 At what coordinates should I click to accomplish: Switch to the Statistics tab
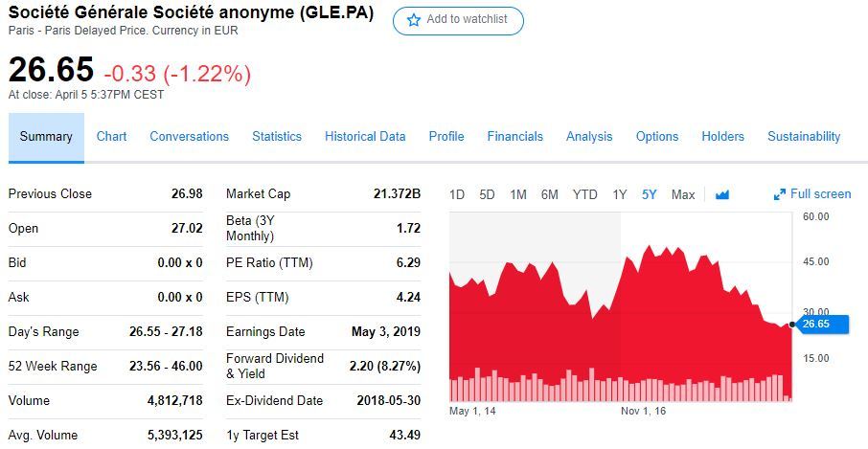pos(277,137)
